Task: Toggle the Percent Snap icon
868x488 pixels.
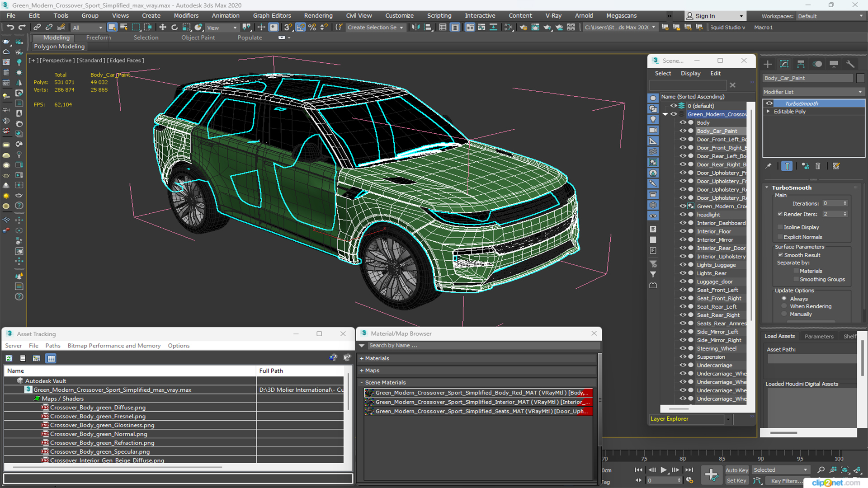Action: pyautogui.click(x=312, y=27)
